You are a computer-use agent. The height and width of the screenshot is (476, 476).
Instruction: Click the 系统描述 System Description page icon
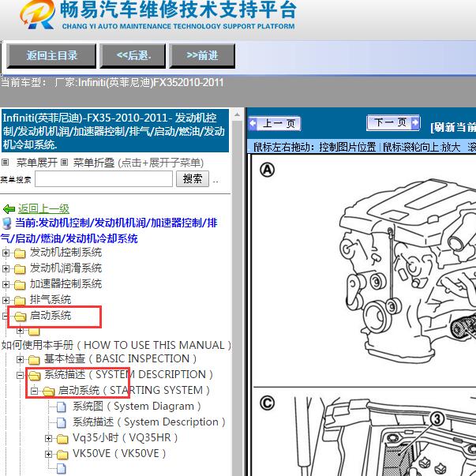click(62, 422)
